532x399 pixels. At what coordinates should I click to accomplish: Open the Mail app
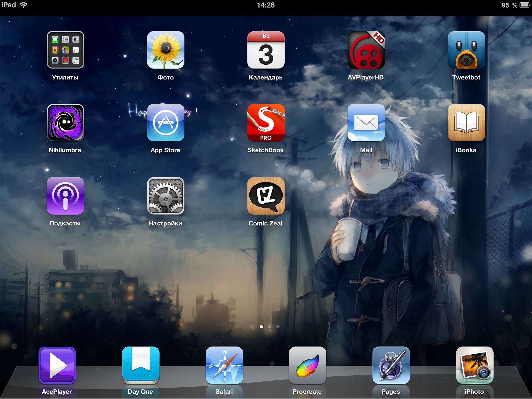(366, 123)
